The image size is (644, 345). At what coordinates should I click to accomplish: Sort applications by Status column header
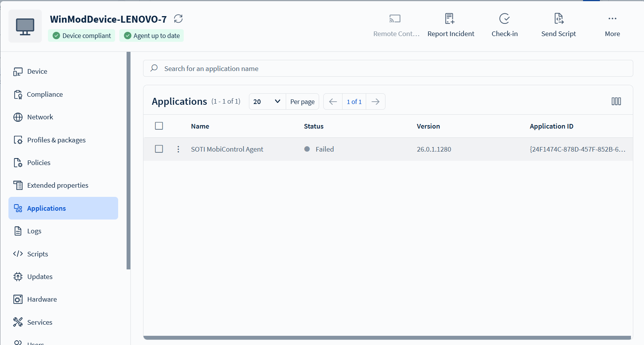(313, 126)
